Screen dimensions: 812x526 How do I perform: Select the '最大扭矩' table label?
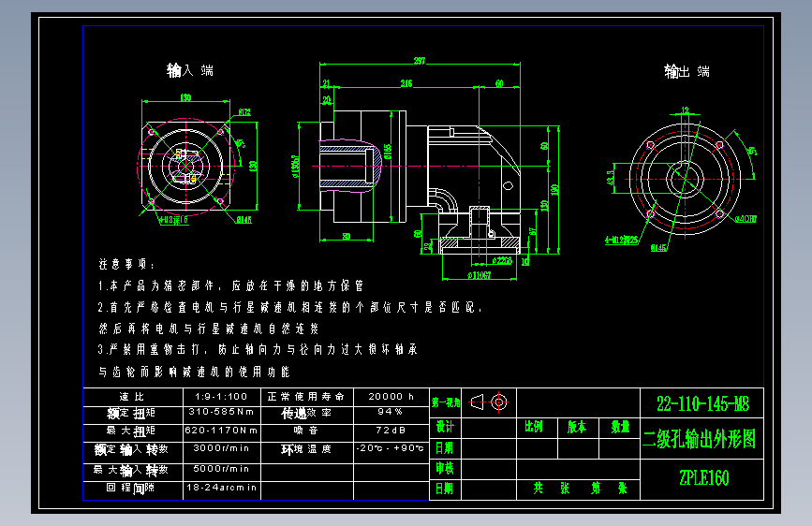[x=131, y=431]
